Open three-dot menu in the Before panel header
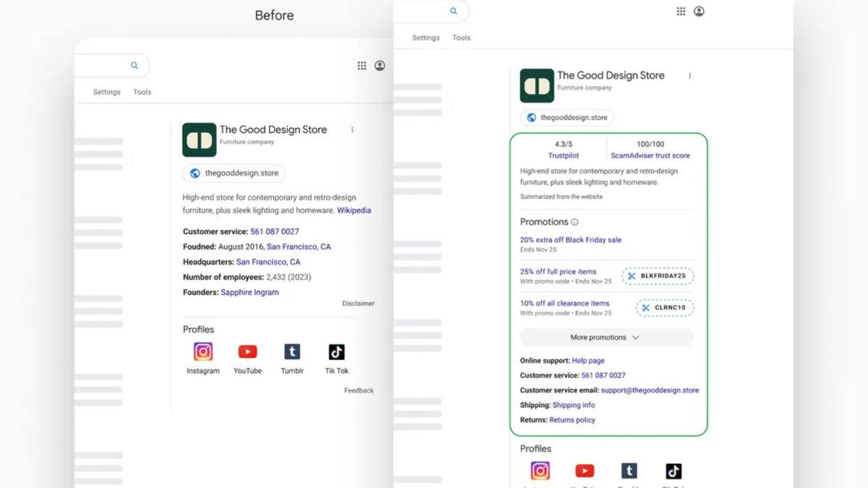The width and height of the screenshot is (868, 488). [352, 130]
